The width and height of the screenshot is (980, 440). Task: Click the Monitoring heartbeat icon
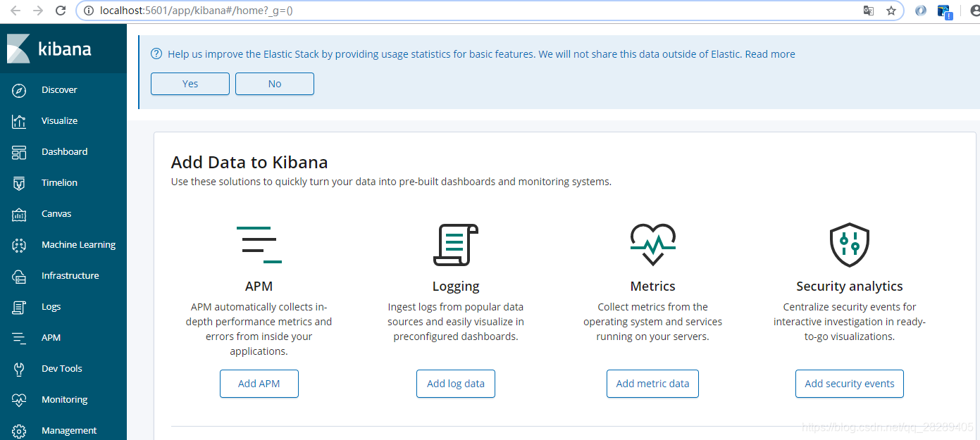coord(19,400)
